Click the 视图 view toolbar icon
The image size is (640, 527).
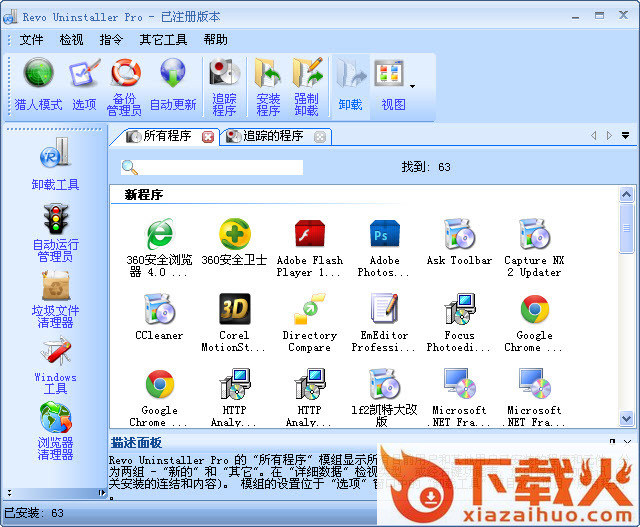coord(391,86)
